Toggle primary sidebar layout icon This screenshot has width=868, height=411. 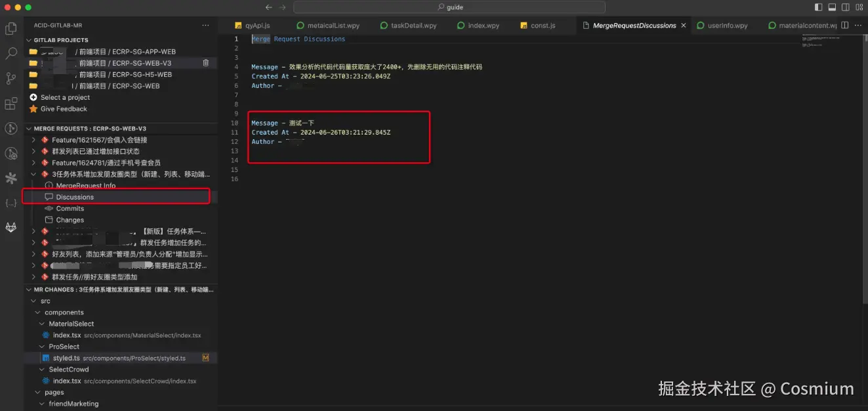click(x=818, y=7)
